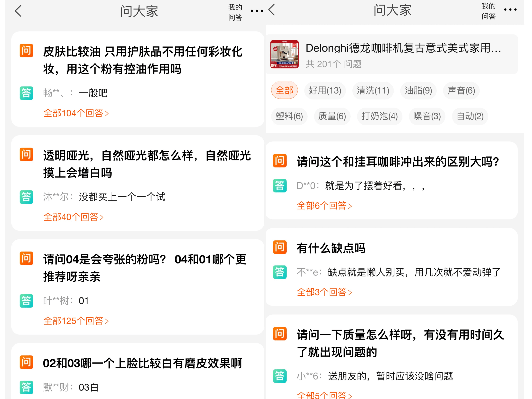Open question 请问04是会夸张的粉吗
532x399 pixels.
pyautogui.click(x=145, y=268)
